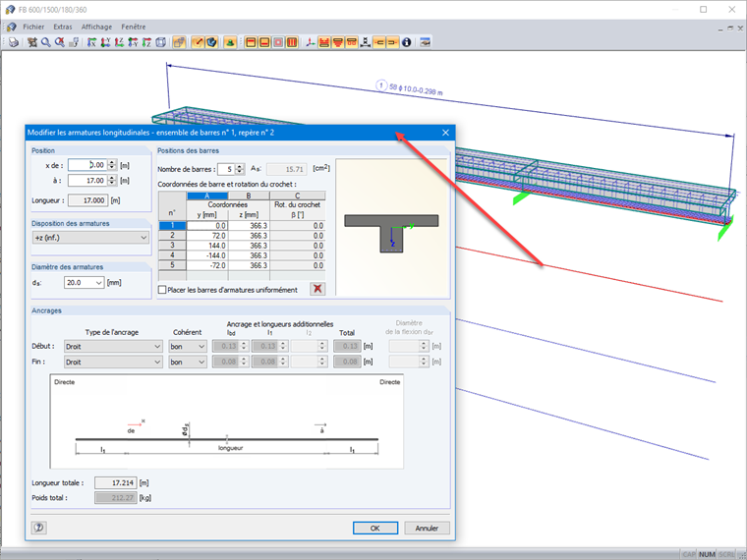Click into the 'x de' input field
The image size is (747, 560).
pyautogui.click(x=87, y=165)
